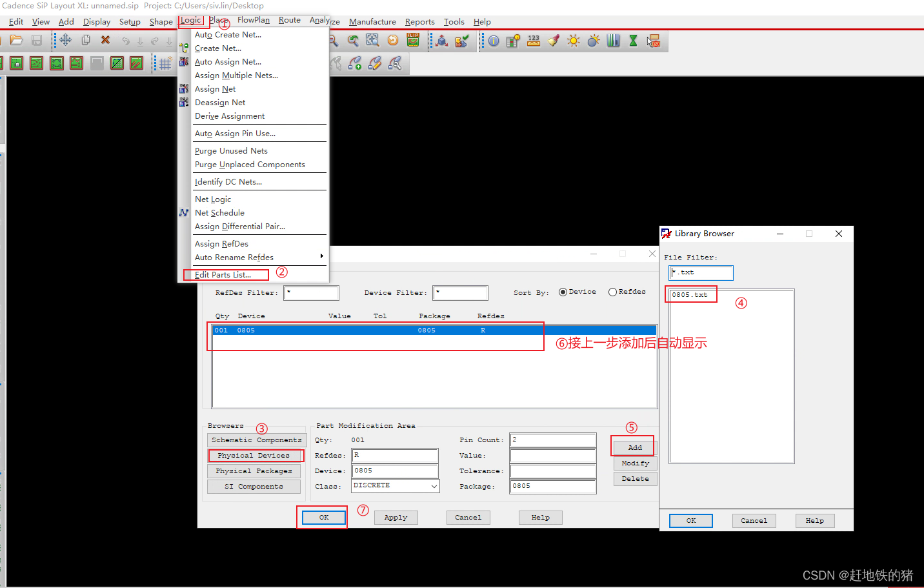
Task: Open the Reports menu
Action: coord(419,22)
